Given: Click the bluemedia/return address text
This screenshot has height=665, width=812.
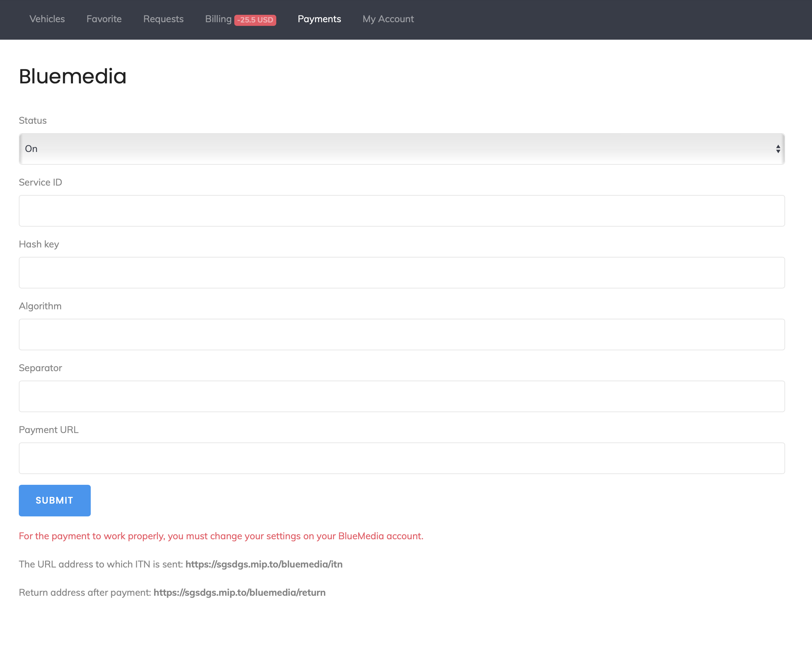Looking at the screenshot, I should [239, 593].
